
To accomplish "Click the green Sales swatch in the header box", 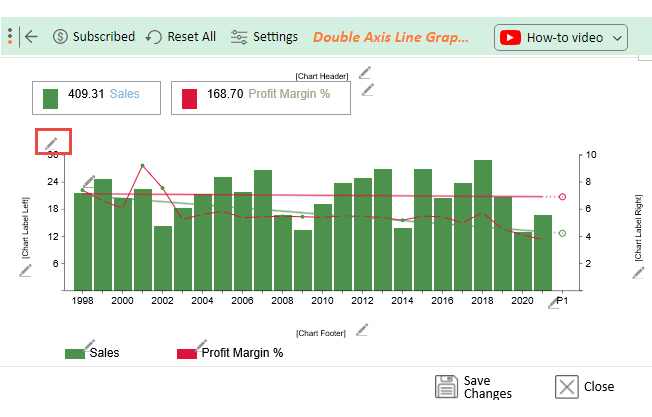I will pos(50,99).
